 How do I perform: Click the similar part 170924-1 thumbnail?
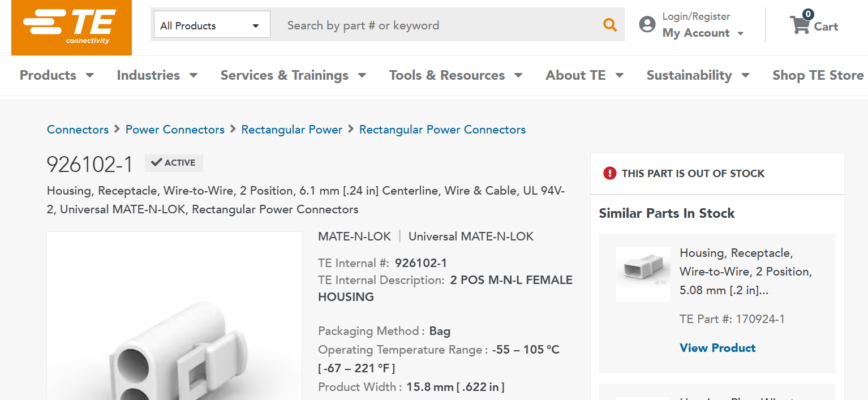pyautogui.click(x=643, y=274)
